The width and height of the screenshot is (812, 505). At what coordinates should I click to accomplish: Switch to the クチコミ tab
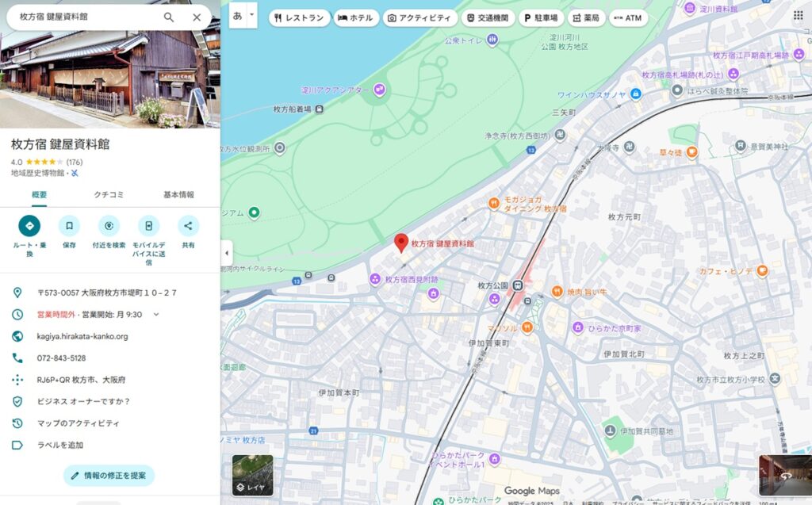(109, 195)
